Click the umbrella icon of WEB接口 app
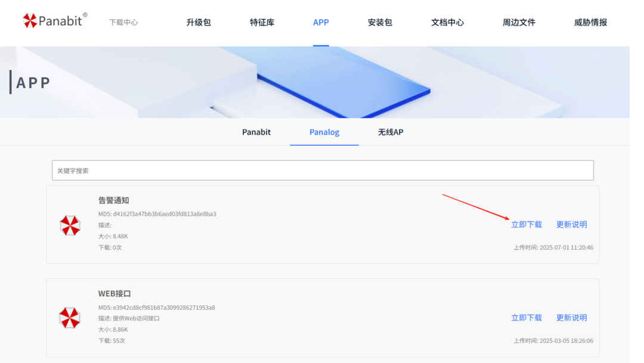Screen dimensions: 644x363 pyautogui.click(x=70, y=318)
